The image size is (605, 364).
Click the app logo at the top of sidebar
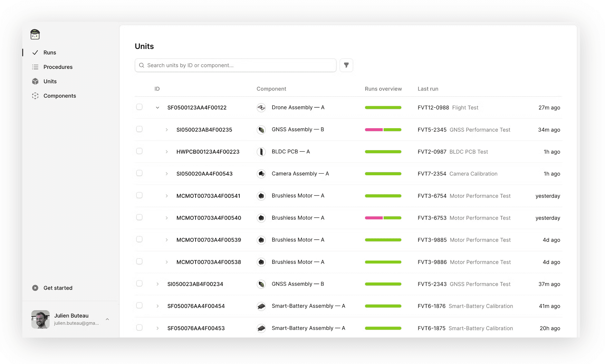[35, 34]
